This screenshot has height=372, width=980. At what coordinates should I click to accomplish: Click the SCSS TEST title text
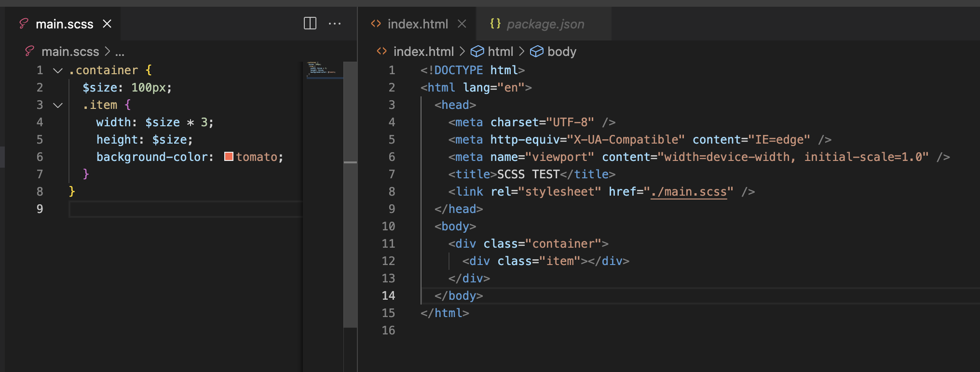528,174
